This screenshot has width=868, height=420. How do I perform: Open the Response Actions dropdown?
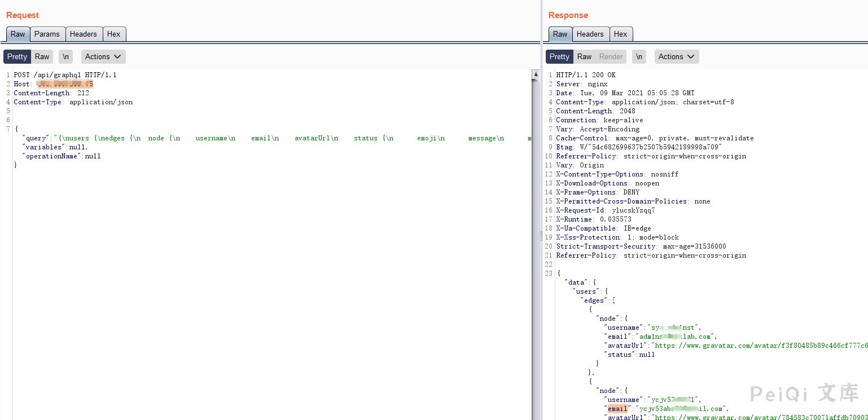677,56
